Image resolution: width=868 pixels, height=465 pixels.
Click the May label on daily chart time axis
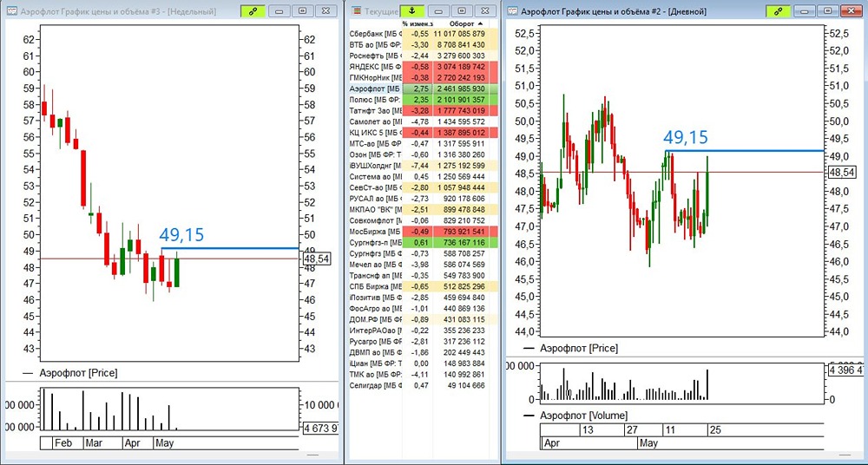click(648, 443)
